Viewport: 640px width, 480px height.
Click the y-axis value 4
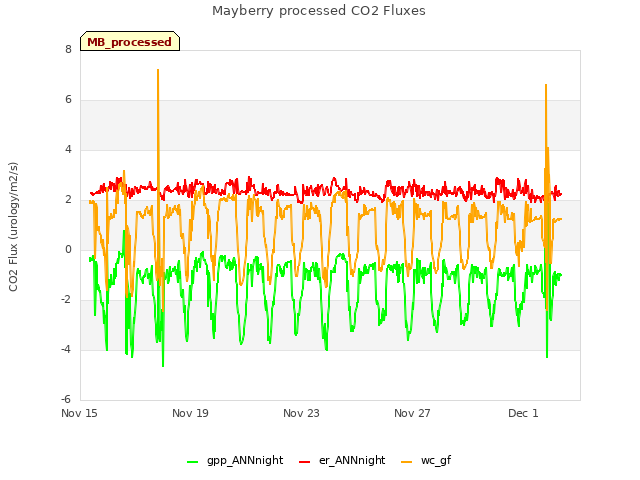[x=68, y=149]
